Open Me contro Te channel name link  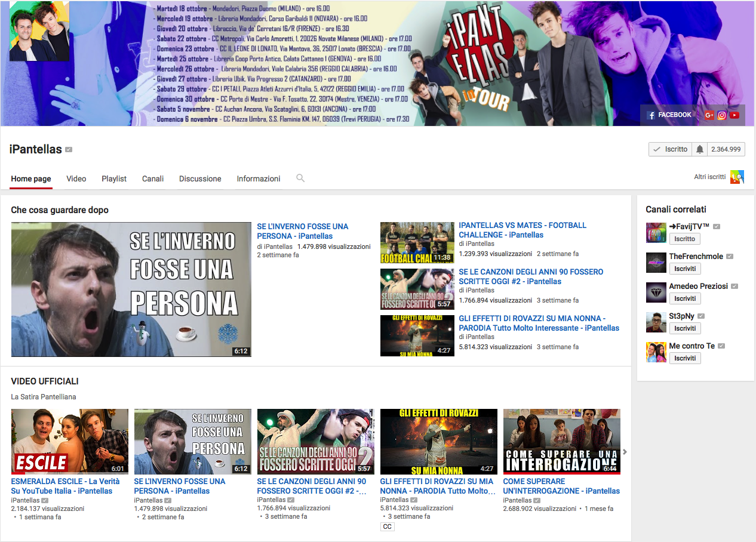692,346
